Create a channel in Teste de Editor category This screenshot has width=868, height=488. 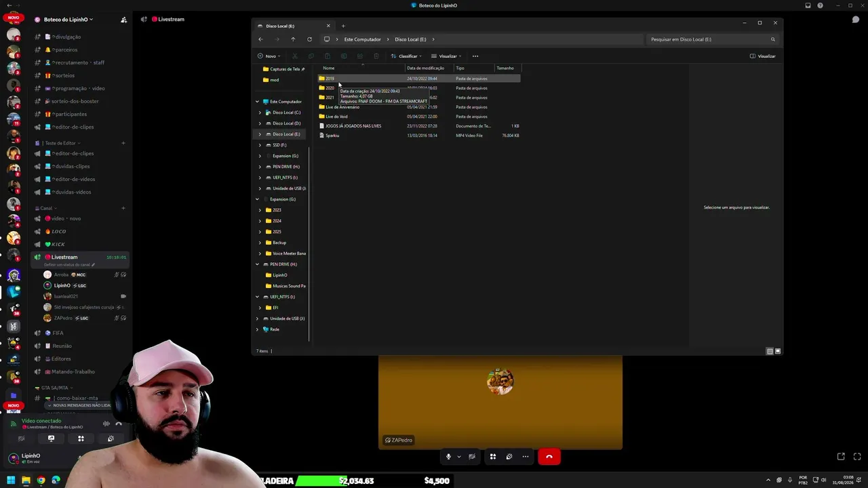click(x=123, y=143)
